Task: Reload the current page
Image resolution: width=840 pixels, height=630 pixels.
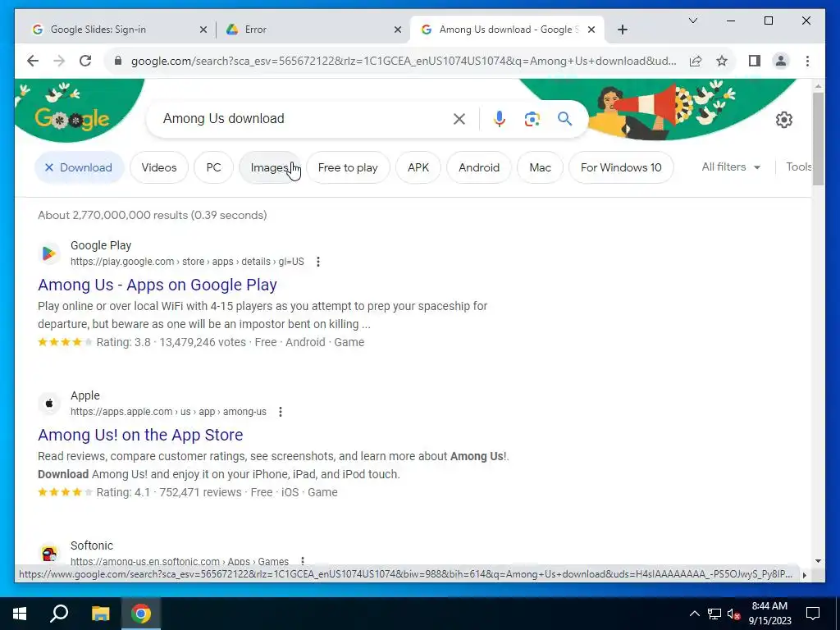Action: tap(85, 61)
